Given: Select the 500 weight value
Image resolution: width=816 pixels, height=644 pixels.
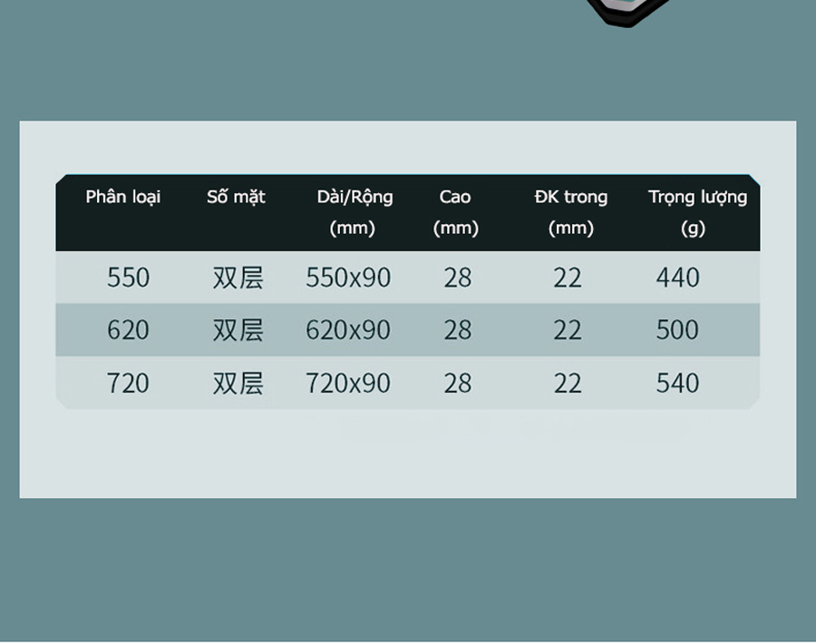Looking at the screenshot, I should [678, 330].
